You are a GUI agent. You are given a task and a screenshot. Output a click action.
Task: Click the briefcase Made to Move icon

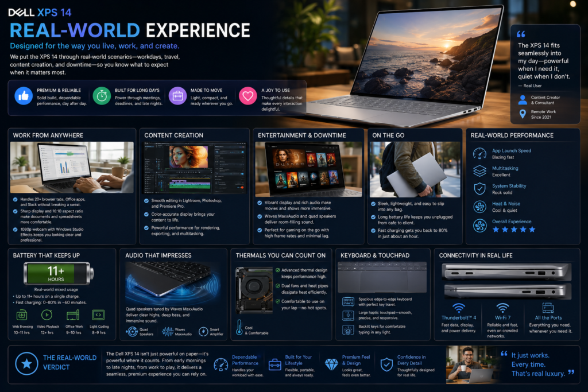(178, 96)
